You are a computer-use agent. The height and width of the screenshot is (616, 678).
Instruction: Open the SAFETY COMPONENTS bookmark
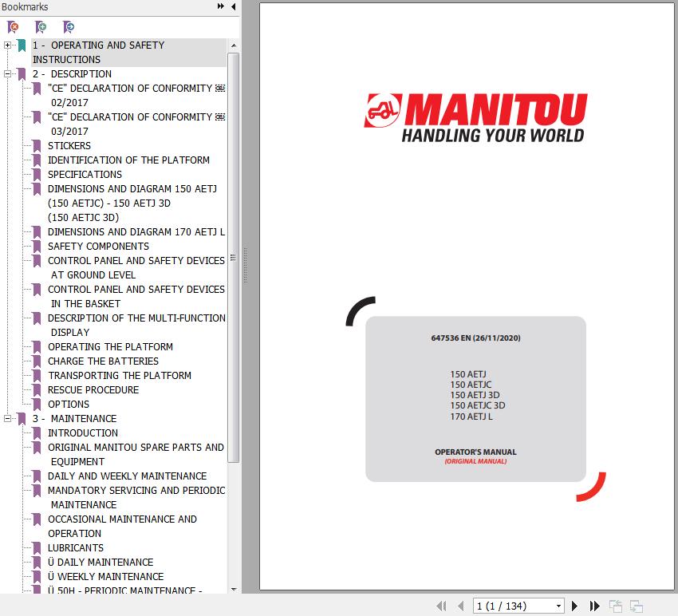pos(98,247)
